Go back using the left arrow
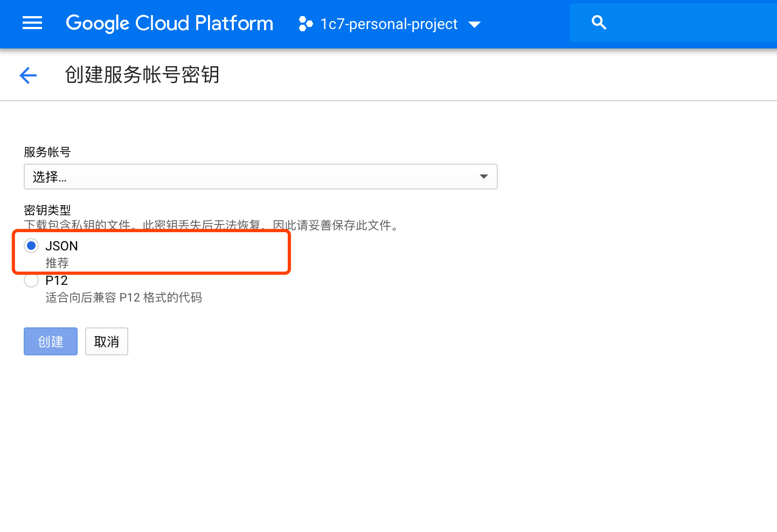Screen dimensions: 777x532 coord(28,75)
